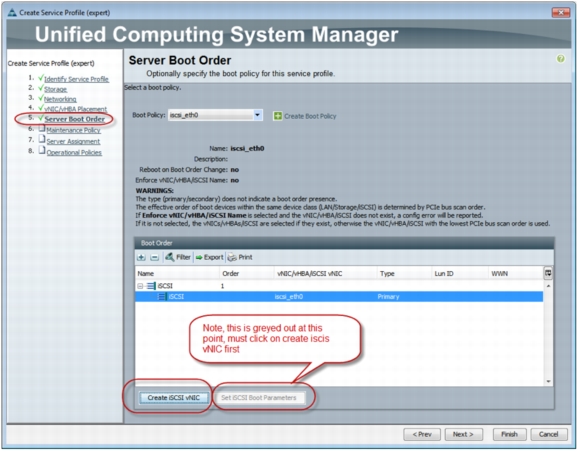Click the Next button
578x452 pixels.
tap(463, 434)
